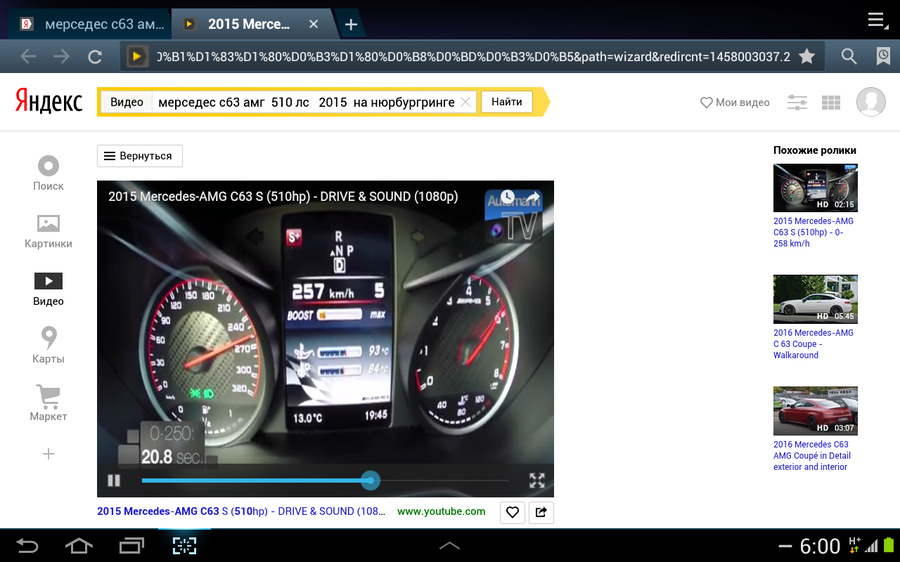Tap Android back navigation button
Screen dimensions: 900x562
click(27, 545)
